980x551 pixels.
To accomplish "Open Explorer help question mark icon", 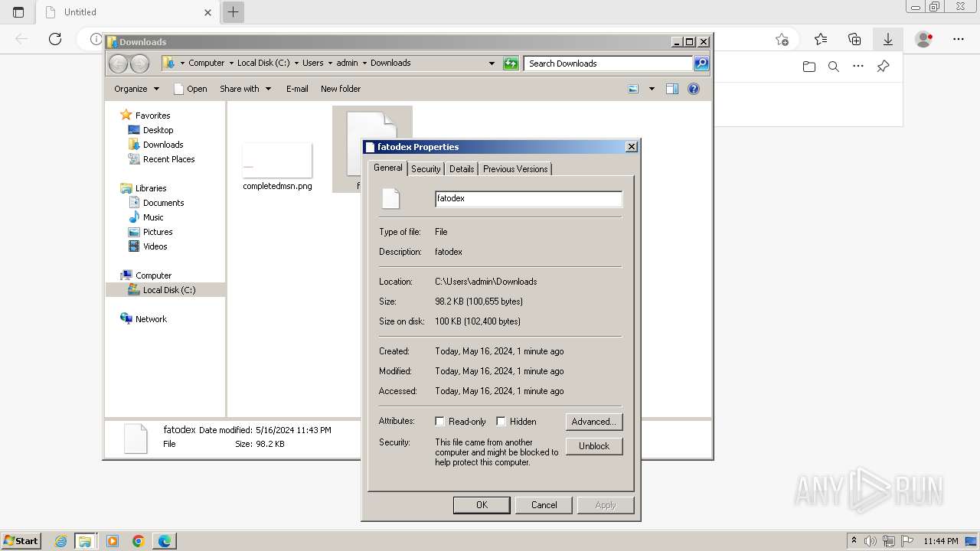I will [x=694, y=89].
